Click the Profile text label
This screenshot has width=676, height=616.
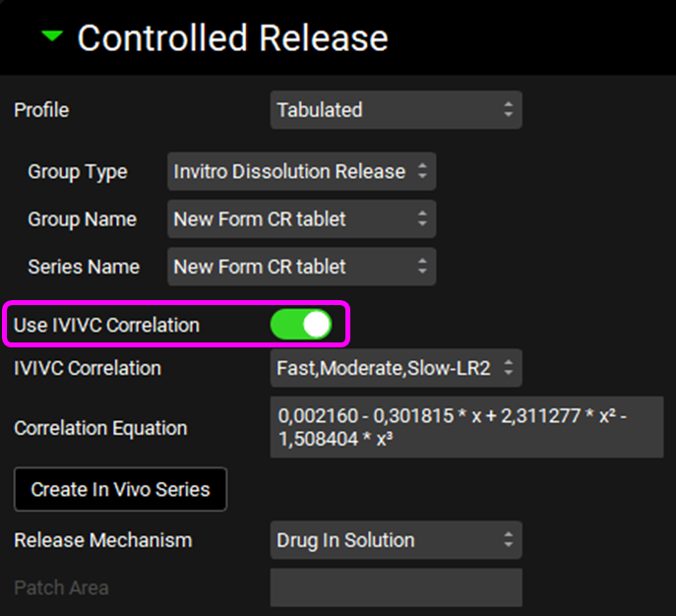(41, 110)
